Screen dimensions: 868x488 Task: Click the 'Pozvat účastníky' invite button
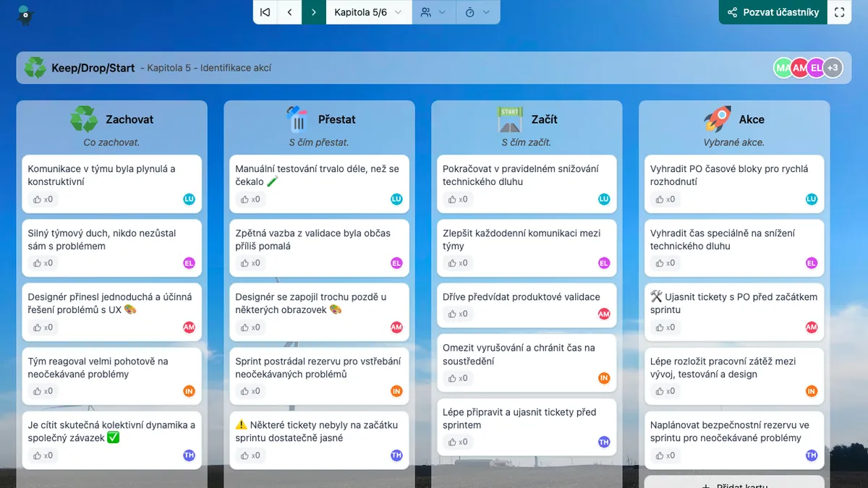773,12
